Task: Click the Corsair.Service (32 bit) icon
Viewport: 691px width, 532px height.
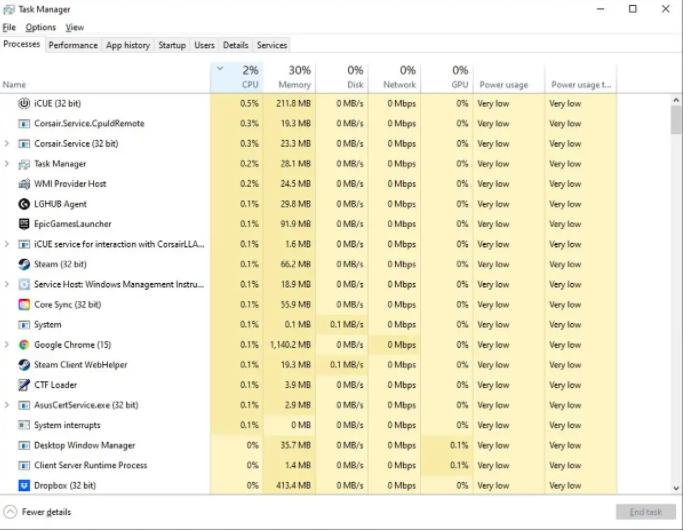Action: pos(24,144)
